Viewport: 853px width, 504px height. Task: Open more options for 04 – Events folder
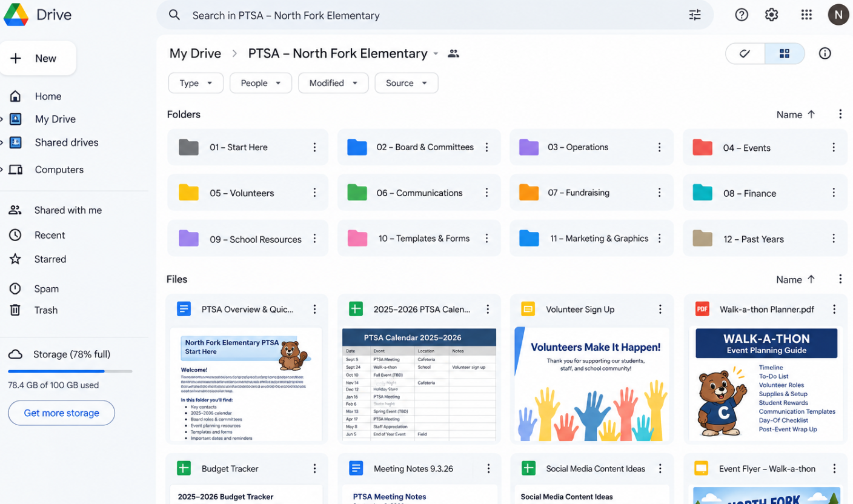[834, 147]
